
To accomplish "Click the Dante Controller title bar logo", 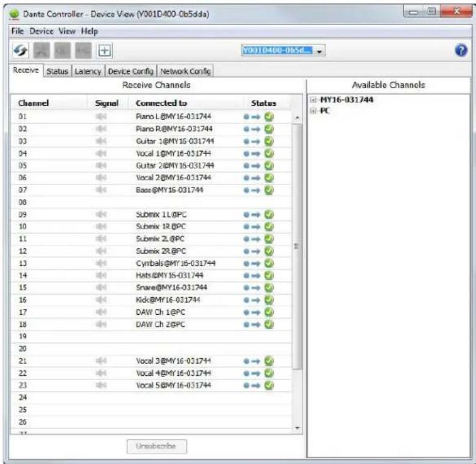I will 14,14.
